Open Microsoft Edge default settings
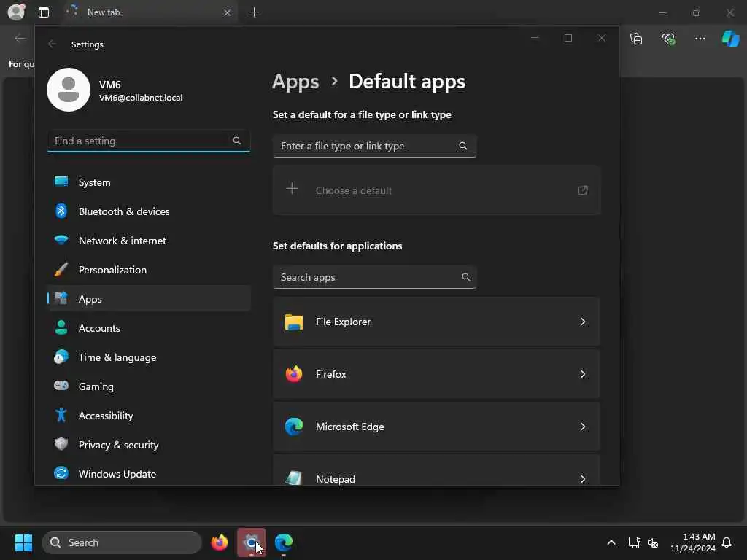The image size is (747, 560). coord(436,427)
